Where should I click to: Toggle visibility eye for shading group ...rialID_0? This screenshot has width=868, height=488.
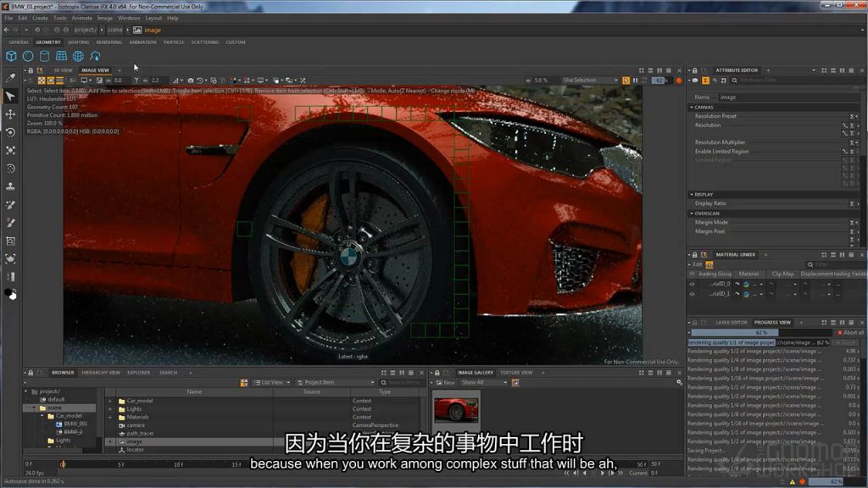click(692, 284)
